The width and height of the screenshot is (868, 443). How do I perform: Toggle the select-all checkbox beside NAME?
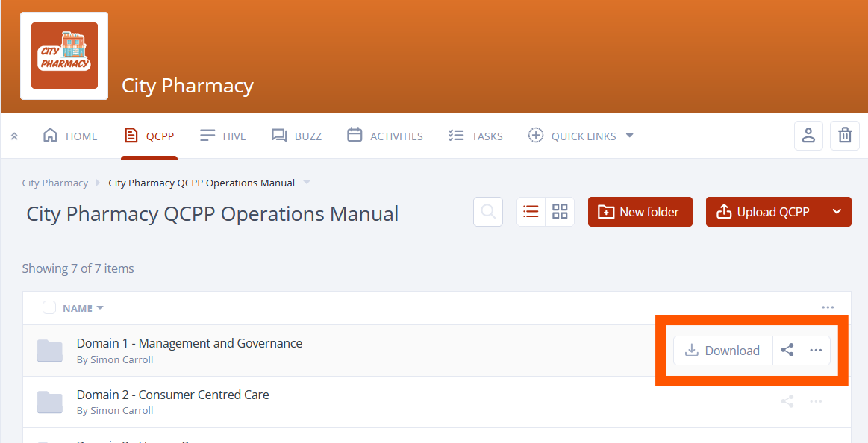49,307
